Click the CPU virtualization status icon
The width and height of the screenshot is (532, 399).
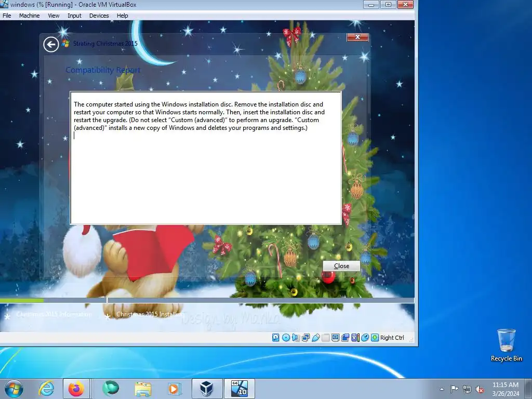pyautogui.click(x=355, y=338)
